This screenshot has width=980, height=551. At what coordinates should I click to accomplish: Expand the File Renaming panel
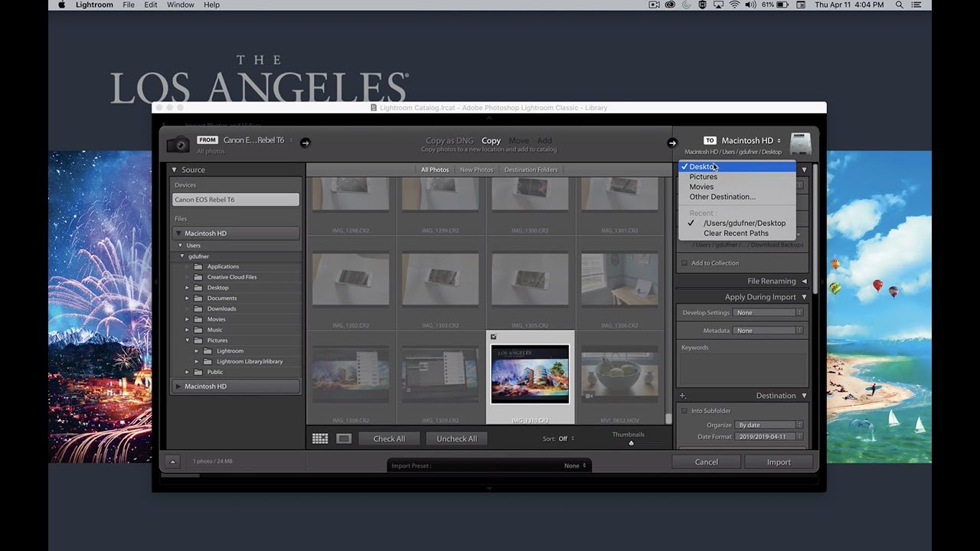click(x=804, y=282)
